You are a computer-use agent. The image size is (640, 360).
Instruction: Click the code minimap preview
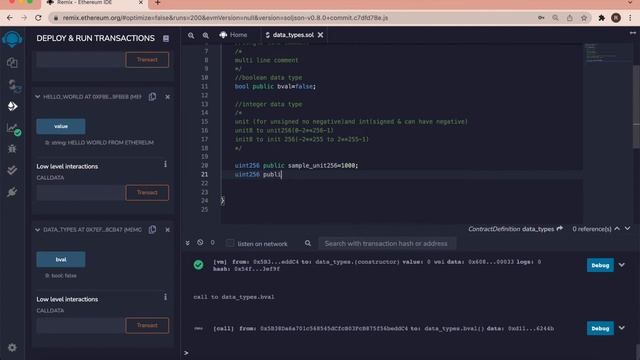pyautogui.click(x=607, y=53)
